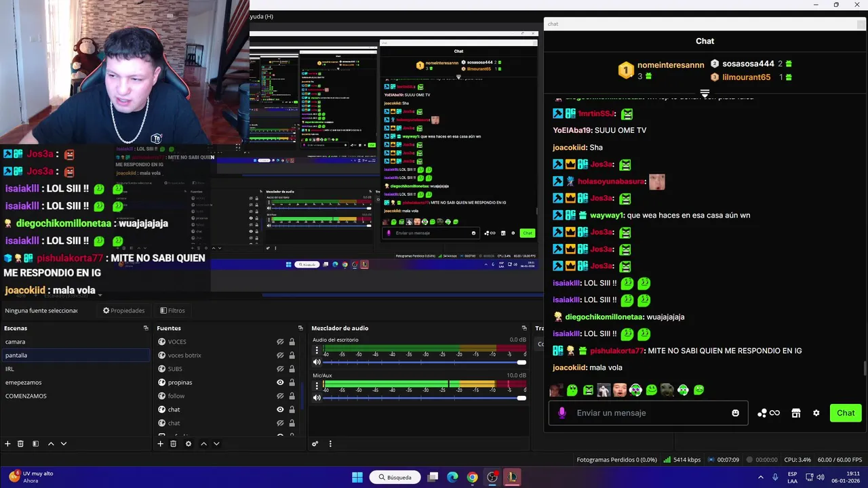Mute Audio del escritorio with its speaker icon
Image resolution: width=868 pixels, height=488 pixels.
pos(317,363)
